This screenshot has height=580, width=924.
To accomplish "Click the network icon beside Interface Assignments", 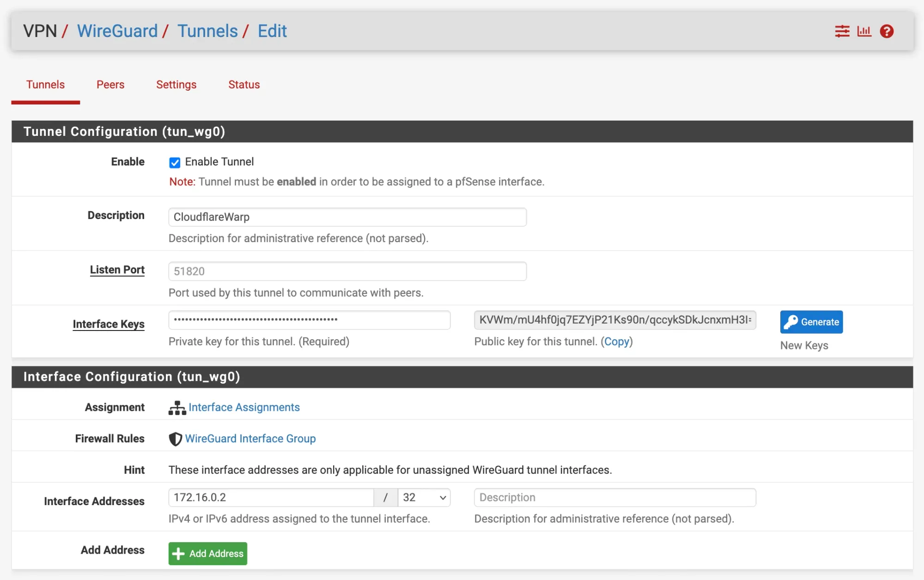I will click(177, 408).
